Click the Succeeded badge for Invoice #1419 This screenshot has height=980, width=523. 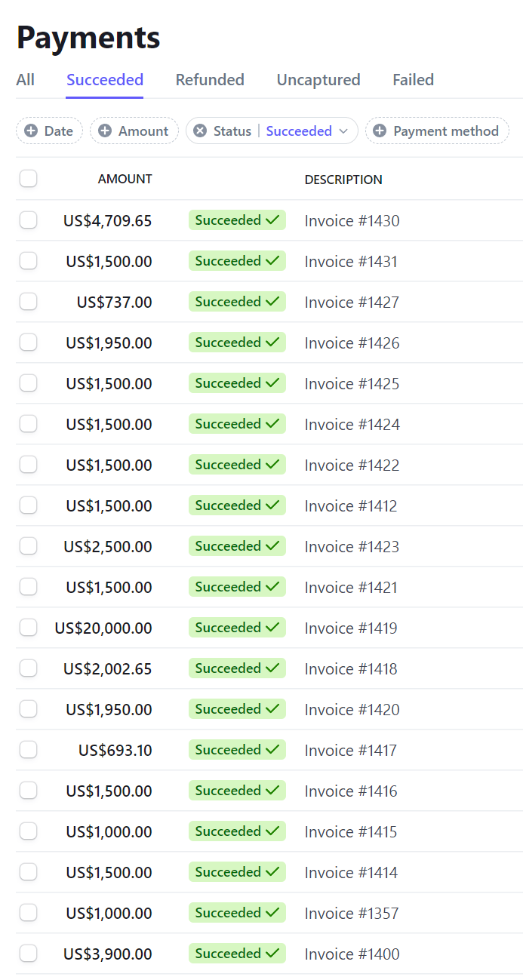tap(237, 628)
